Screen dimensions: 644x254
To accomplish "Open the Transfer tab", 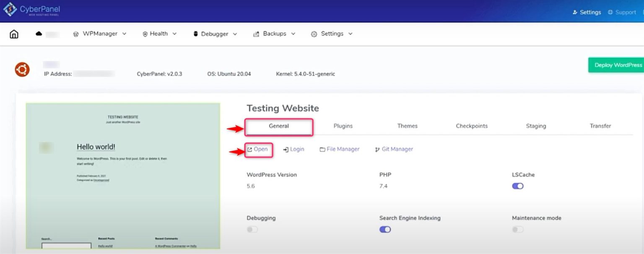I will (x=600, y=126).
